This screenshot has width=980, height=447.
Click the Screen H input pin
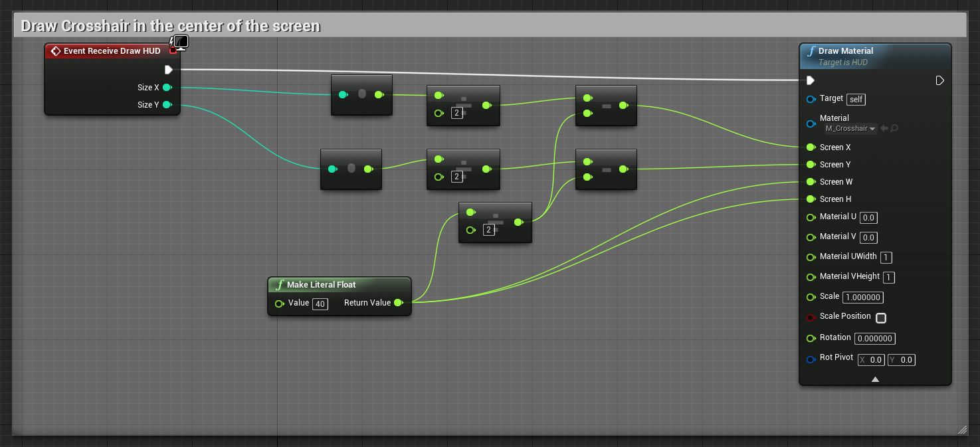(x=811, y=199)
